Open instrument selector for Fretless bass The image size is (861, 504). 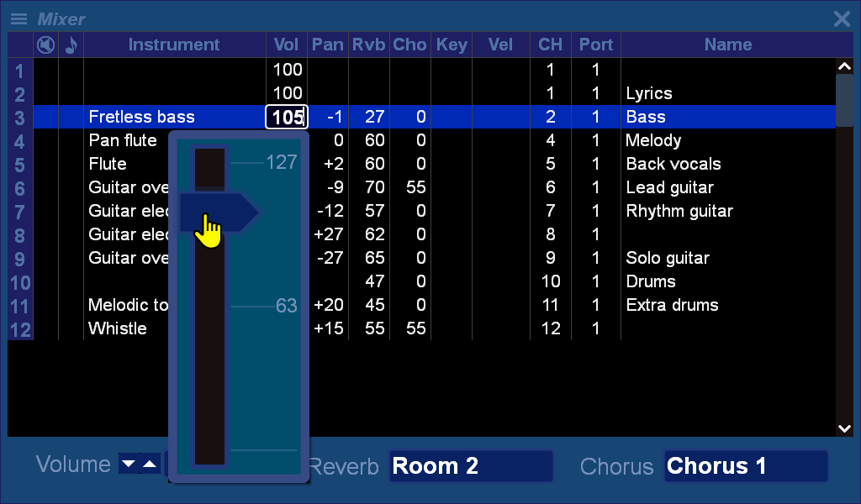(x=141, y=117)
